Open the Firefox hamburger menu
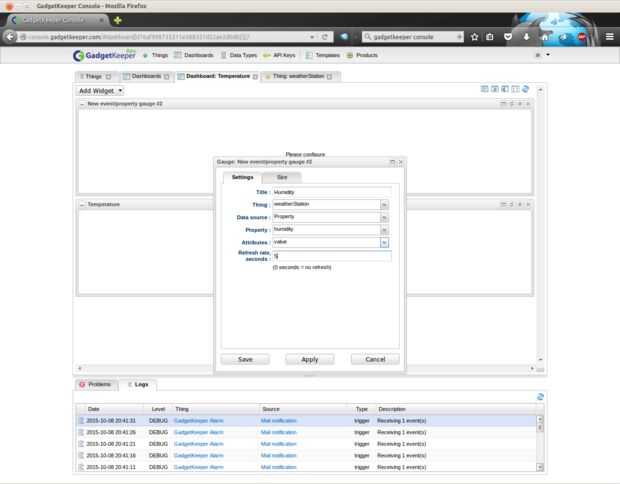This screenshot has height=484, width=620. coord(610,37)
